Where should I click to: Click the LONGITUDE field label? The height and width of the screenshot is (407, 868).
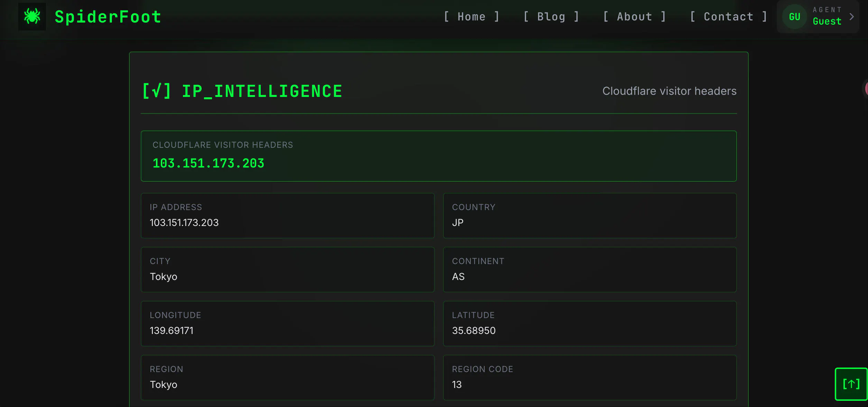tap(175, 315)
